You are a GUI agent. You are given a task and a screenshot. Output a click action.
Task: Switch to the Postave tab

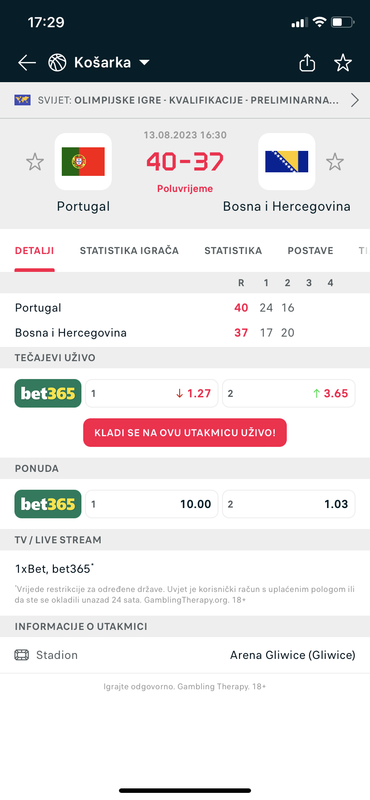tap(310, 251)
